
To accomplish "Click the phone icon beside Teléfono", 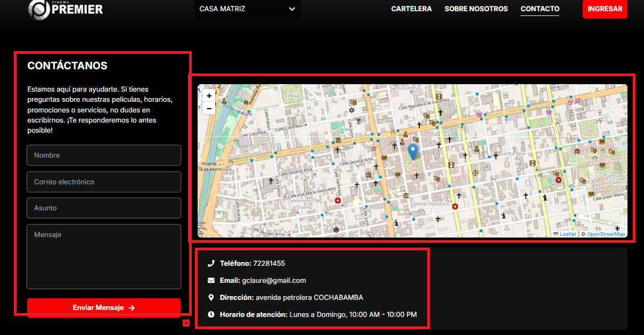I will pyautogui.click(x=211, y=263).
